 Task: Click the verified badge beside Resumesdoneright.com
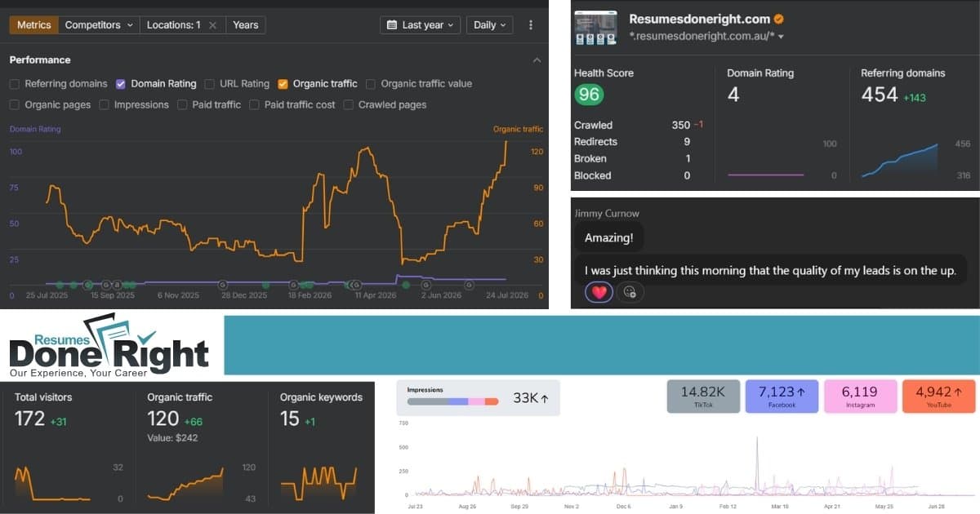coord(780,19)
